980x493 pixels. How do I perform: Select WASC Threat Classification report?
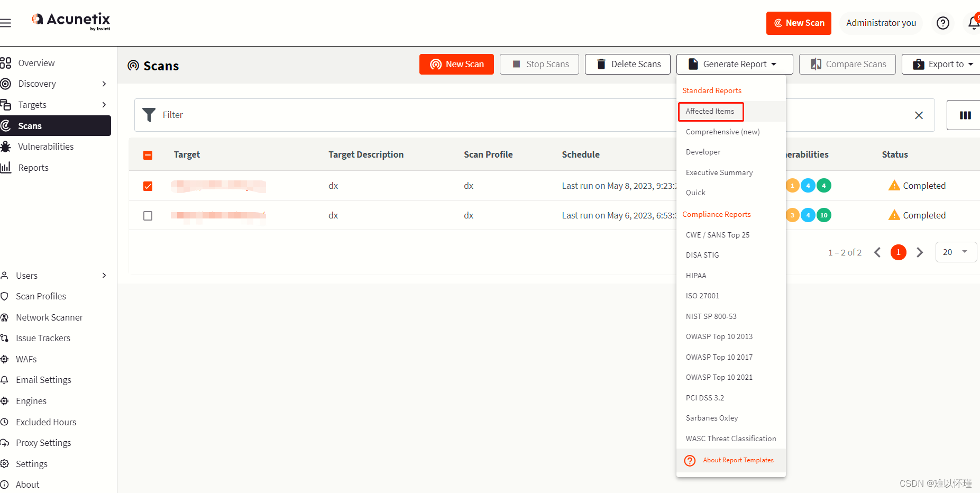[731, 439]
